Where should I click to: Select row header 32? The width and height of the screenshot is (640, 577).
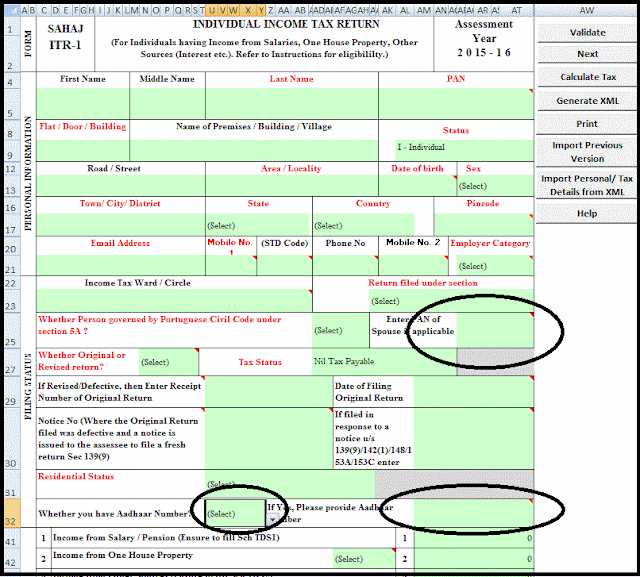[x=11, y=513]
